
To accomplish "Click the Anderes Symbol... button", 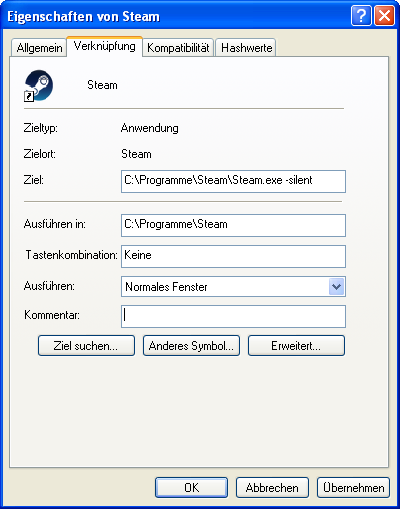I will (x=191, y=346).
